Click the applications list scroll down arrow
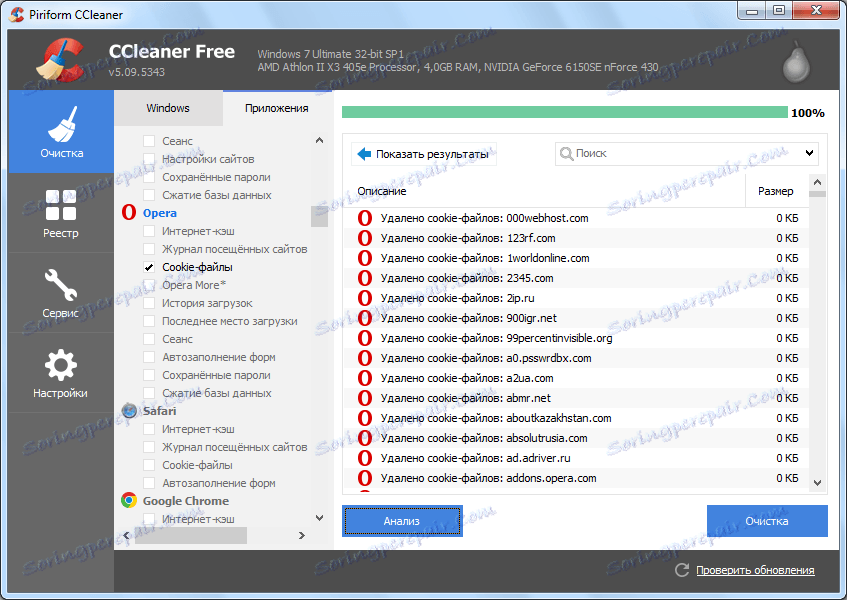847x600 pixels. (x=319, y=518)
